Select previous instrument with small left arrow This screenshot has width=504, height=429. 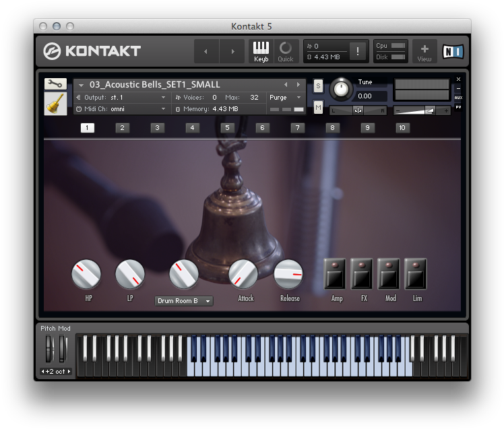(x=286, y=84)
